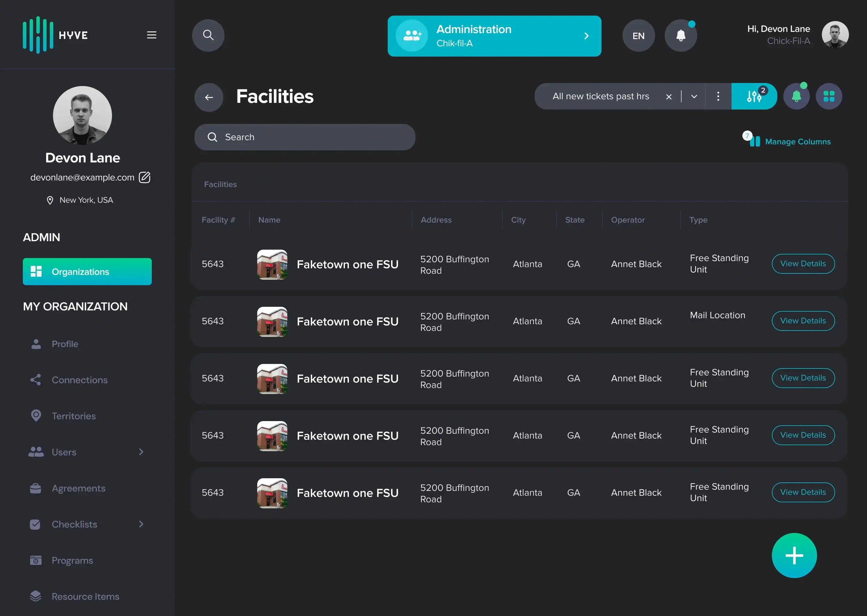This screenshot has width=867, height=616.
Task: Click the green bell alerts icon near Facilities
Action: (796, 96)
